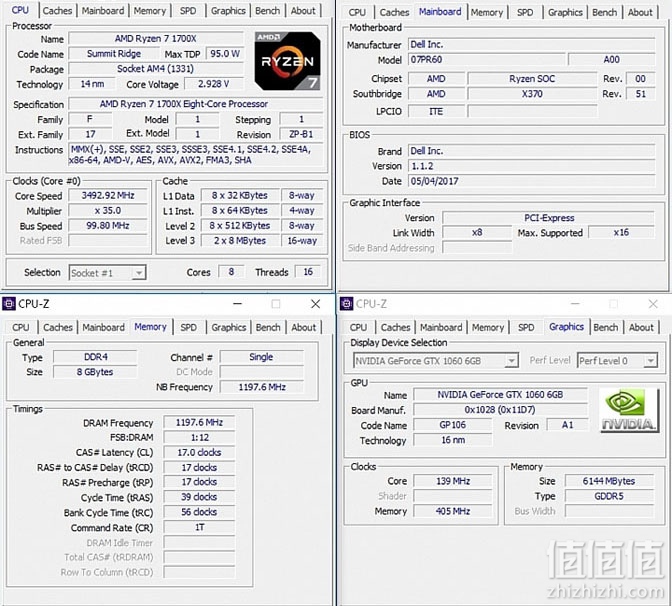Minimize the CPU-Z Memory window
Image resolution: width=672 pixels, height=606 pixels.
point(237,304)
